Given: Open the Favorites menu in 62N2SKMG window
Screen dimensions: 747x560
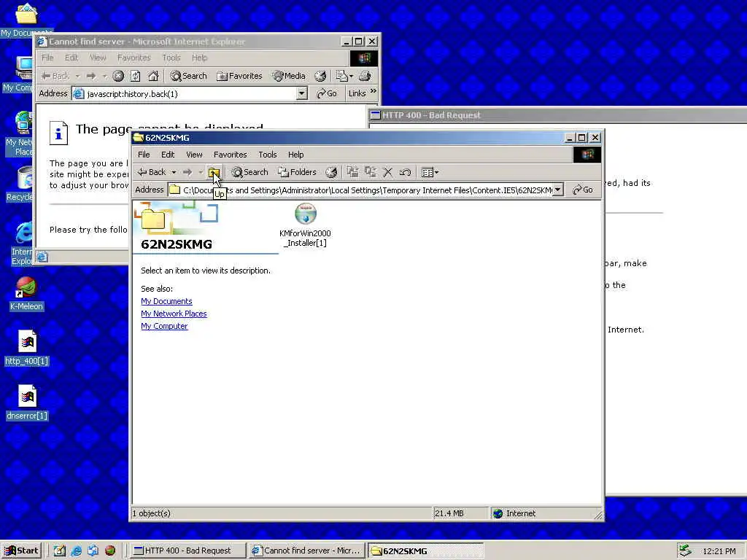Looking at the screenshot, I should point(230,155).
